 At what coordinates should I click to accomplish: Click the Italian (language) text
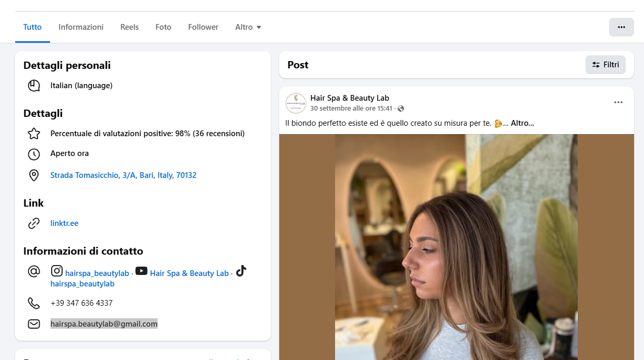(x=81, y=86)
